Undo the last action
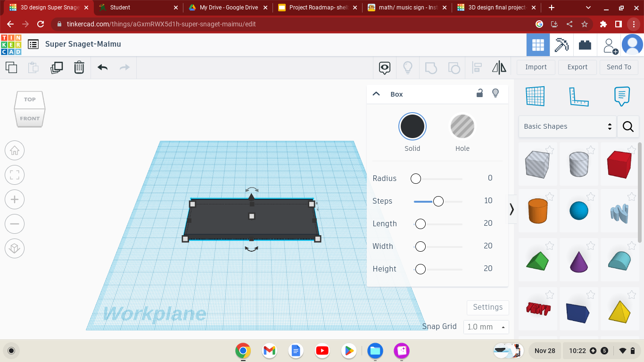Screen dimensions: 644x362 102,67
